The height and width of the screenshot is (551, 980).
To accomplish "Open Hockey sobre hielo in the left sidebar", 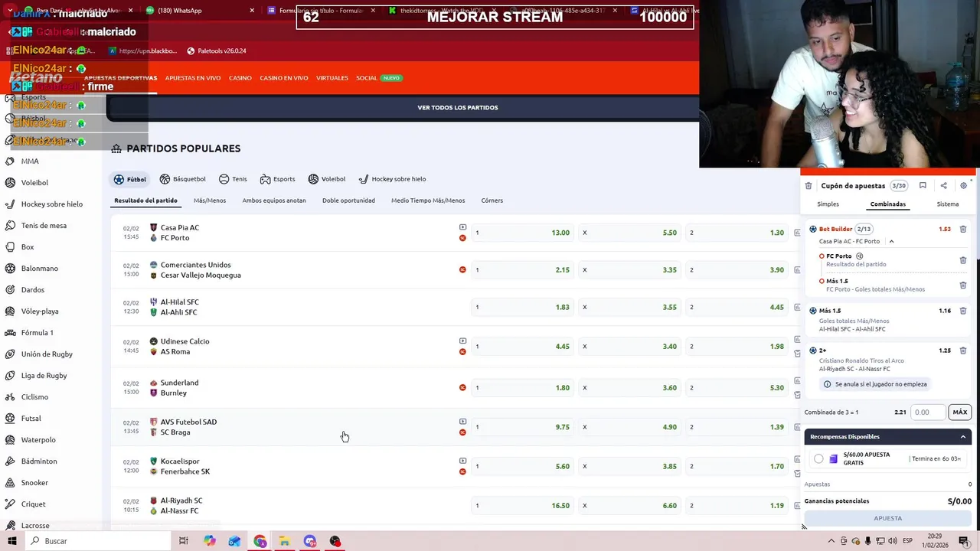I will (51, 204).
